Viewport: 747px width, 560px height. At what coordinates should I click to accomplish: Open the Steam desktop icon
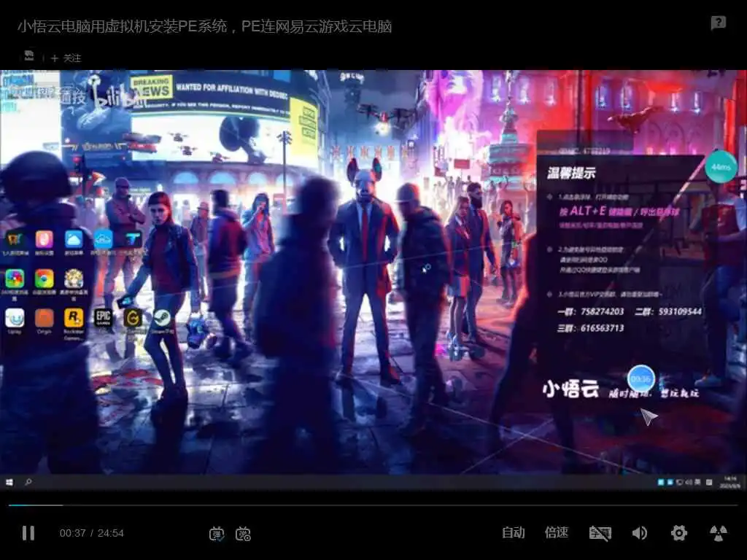pyautogui.click(x=162, y=318)
